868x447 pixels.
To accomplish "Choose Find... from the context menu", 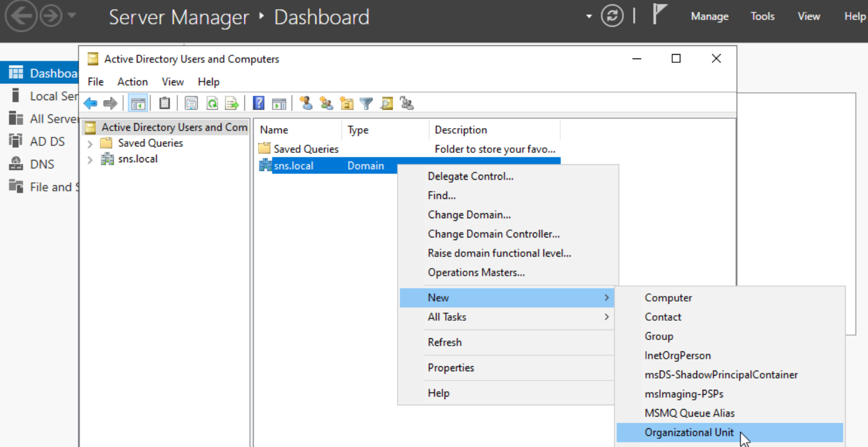I will click(508, 195).
